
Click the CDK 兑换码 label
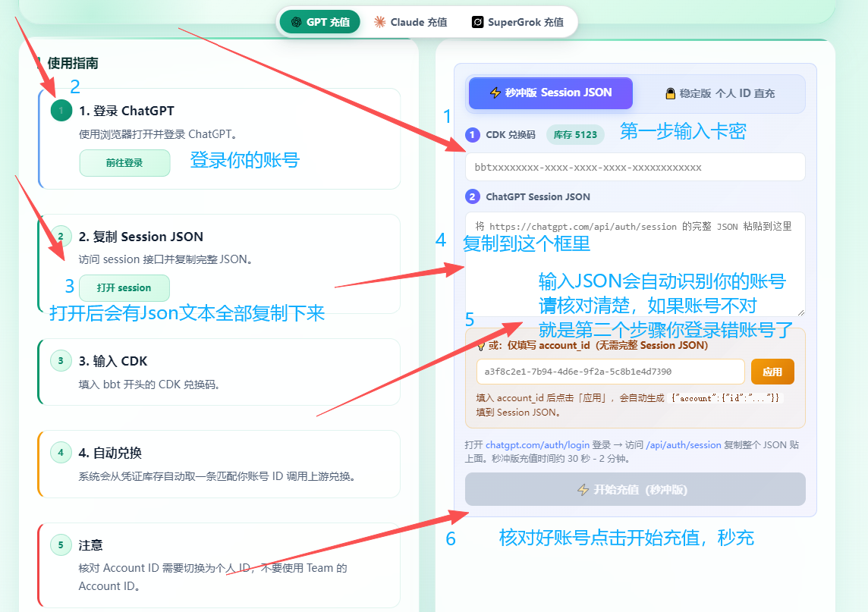pos(511,135)
